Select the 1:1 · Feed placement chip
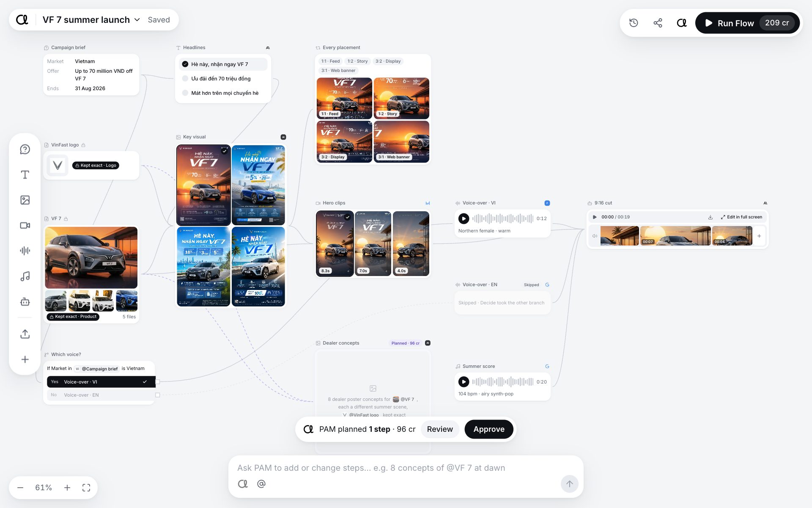 click(330, 61)
